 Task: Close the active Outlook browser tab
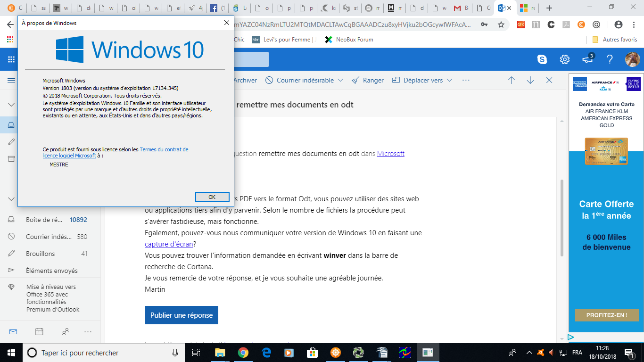509,8
